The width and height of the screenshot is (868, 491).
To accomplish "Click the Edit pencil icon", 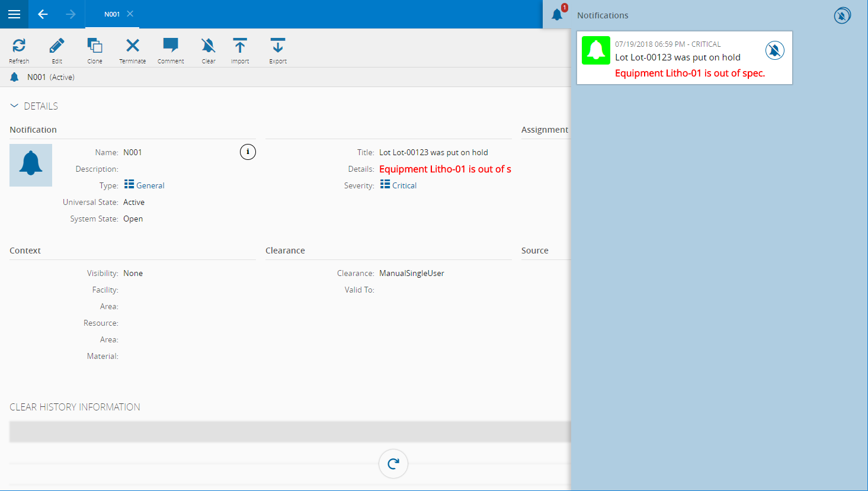I will (57, 46).
